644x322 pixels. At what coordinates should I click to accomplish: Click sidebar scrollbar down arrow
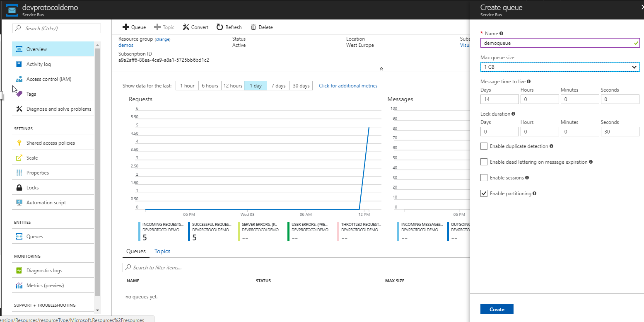tap(98, 310)
